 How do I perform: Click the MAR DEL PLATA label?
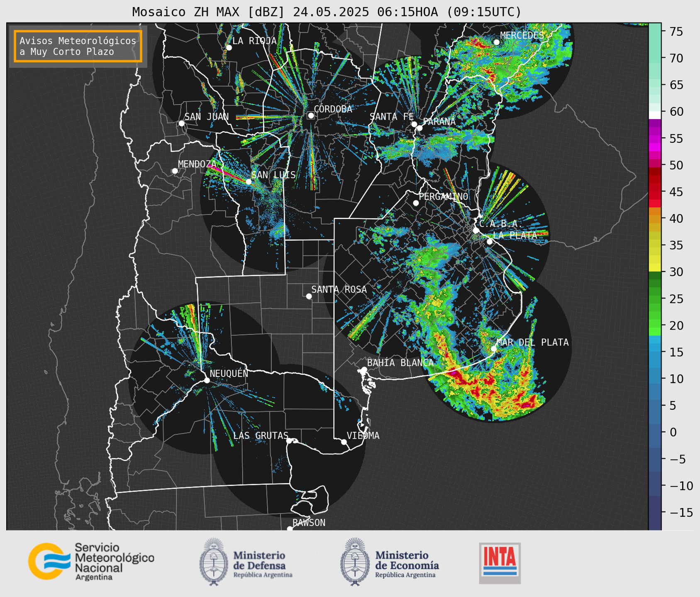click(532, 343)
